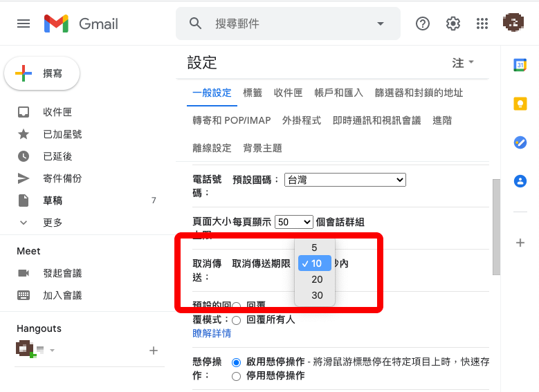Viewport: 539px width, 392px height.
Task: Click the 瞭解詳情 link
Action: (x=212, y=333)
